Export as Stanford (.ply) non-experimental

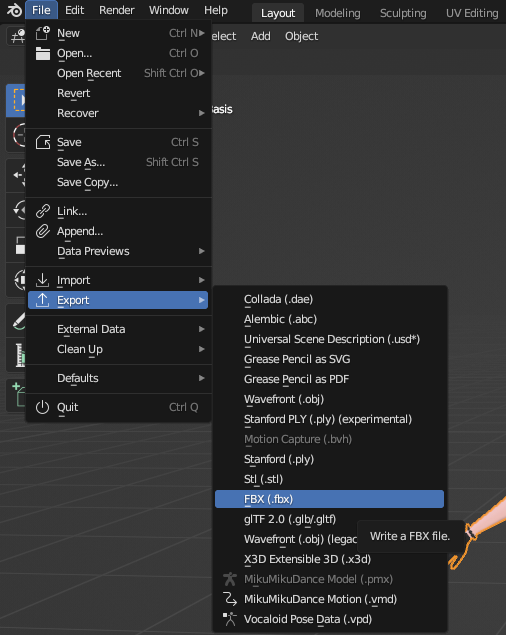(x=329, y=459)
